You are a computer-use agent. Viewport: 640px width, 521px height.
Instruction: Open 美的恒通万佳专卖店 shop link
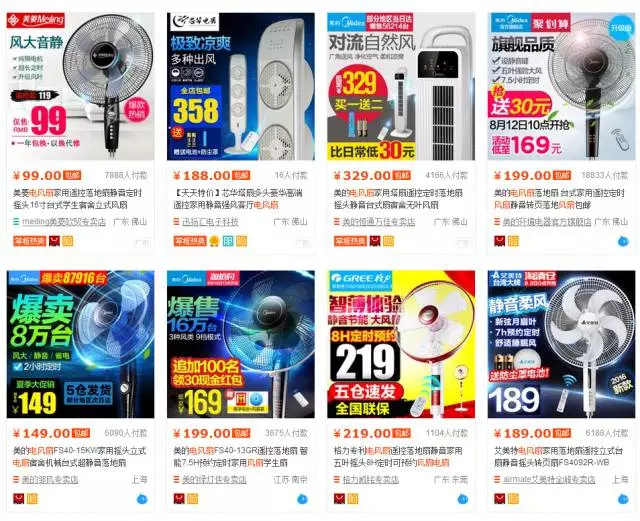(x=378, y=222)
